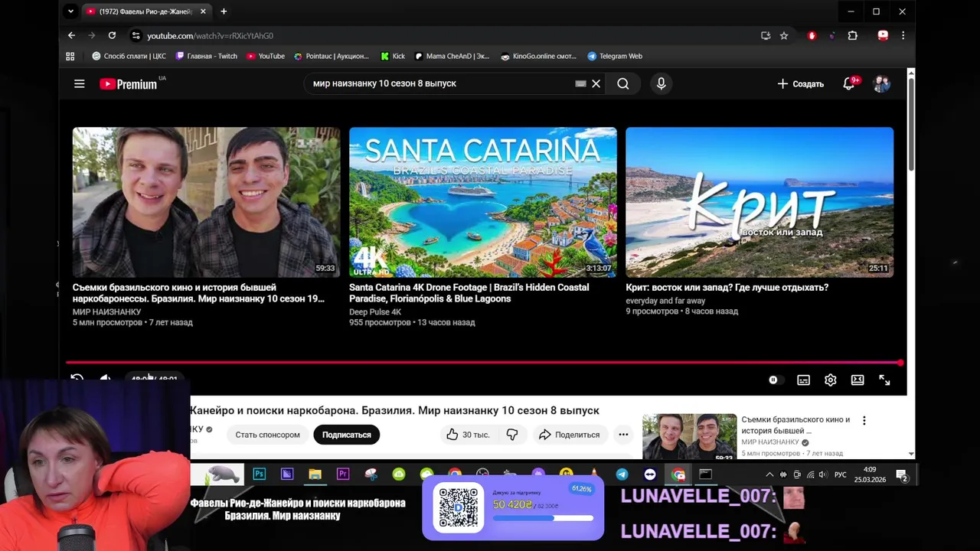Viewport: 980px width, 551px height.
Task: Click Стать спонсором button
Action: click(x=267, y=435)
